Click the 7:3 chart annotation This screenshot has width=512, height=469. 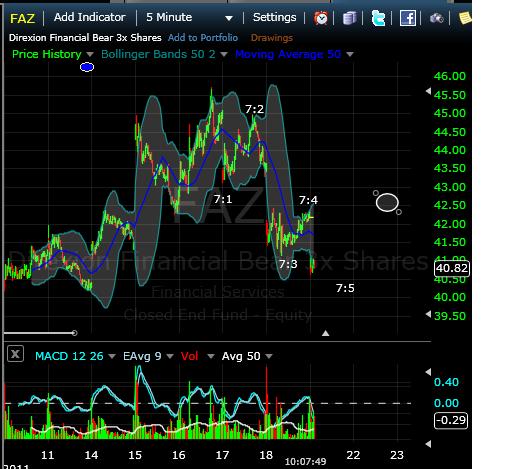coord(288,264)
